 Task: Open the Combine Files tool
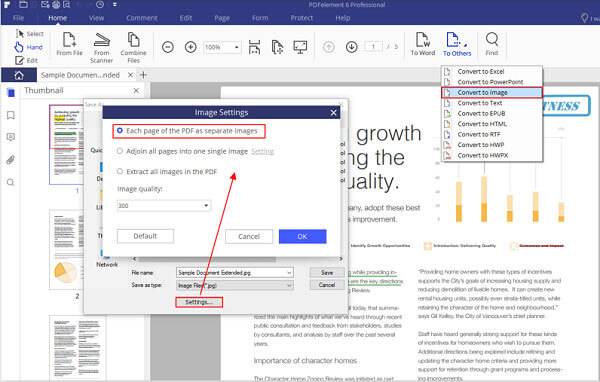(x=133, y=48)
